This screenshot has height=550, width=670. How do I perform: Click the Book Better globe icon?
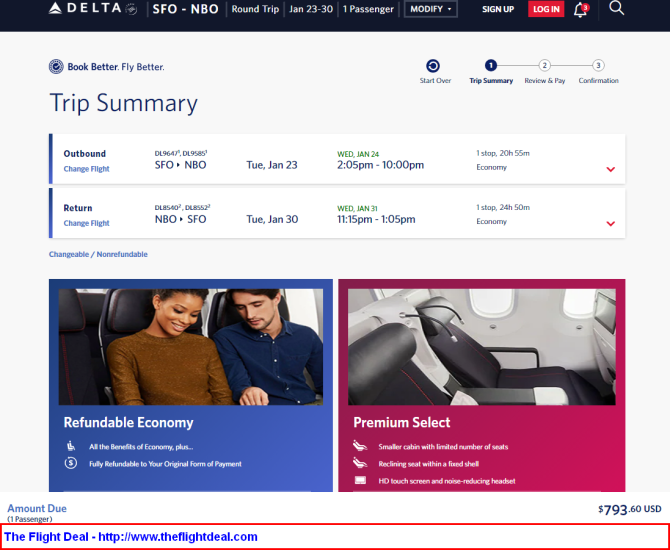(57, 67)
